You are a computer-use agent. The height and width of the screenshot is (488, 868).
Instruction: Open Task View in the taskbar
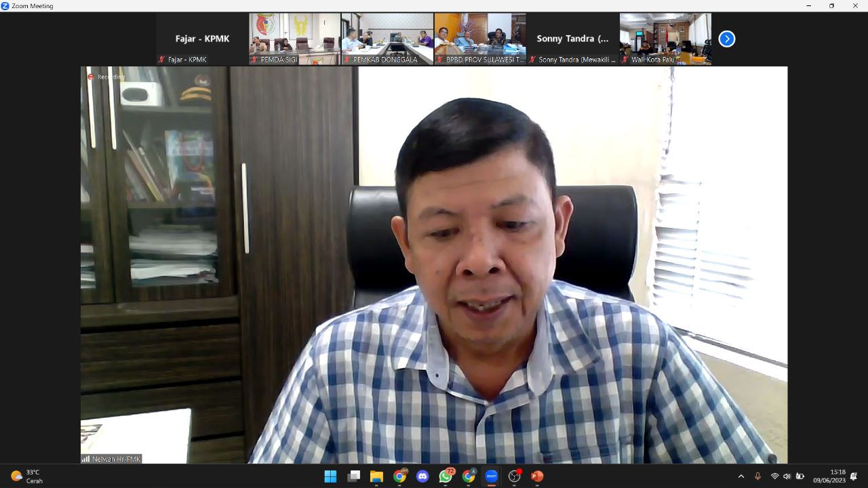(x=353, y=476)
